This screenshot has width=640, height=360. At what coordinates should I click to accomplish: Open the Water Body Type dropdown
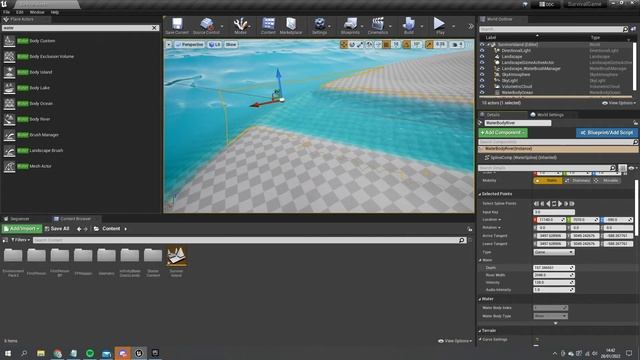click(x=550, y=316)
